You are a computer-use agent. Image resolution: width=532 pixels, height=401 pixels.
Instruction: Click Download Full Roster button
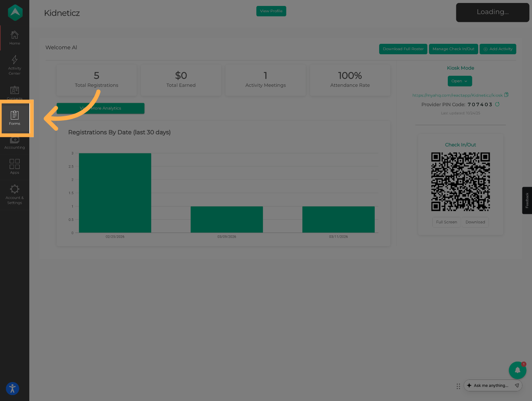tap(403, 49)
